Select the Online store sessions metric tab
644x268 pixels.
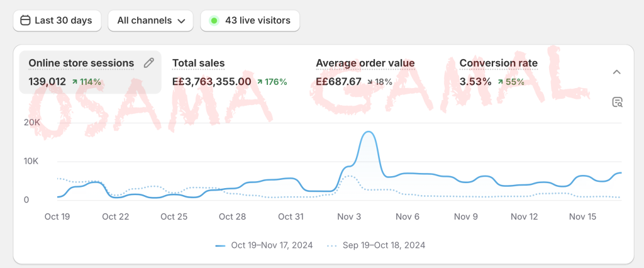pyautogui.click(x=82, y=63)
